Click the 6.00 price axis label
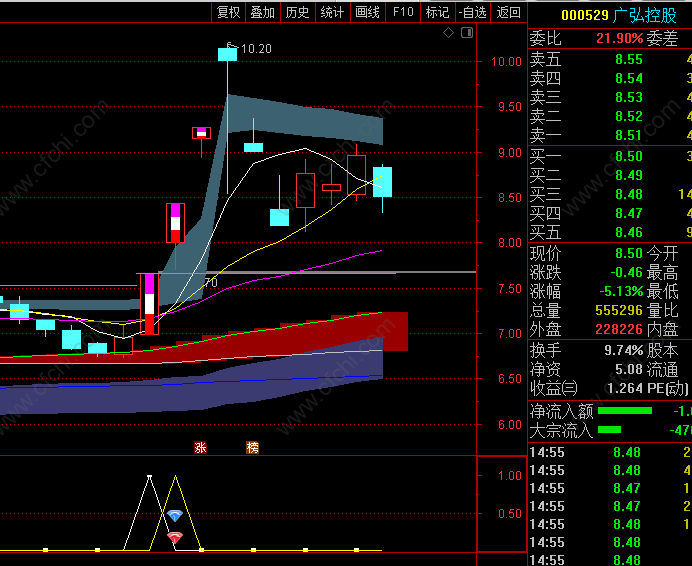The height and width of the screenshot is (566, 692). [x=510, y=425]
